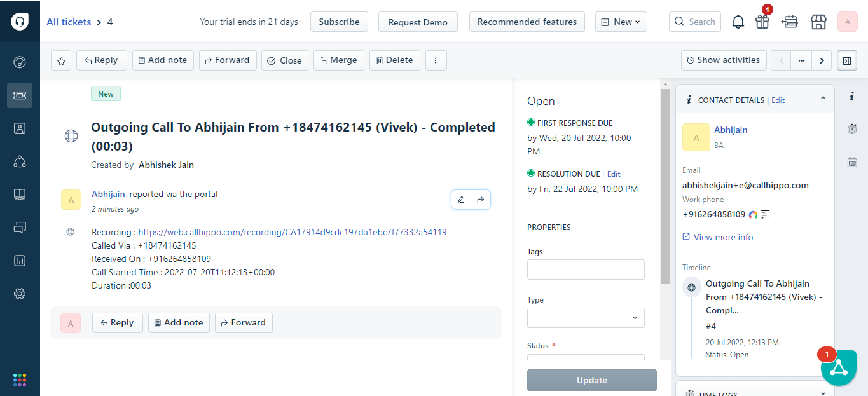Screen dimensions: 868x396
Task: Click the Search box
Action: click(695, 22)
